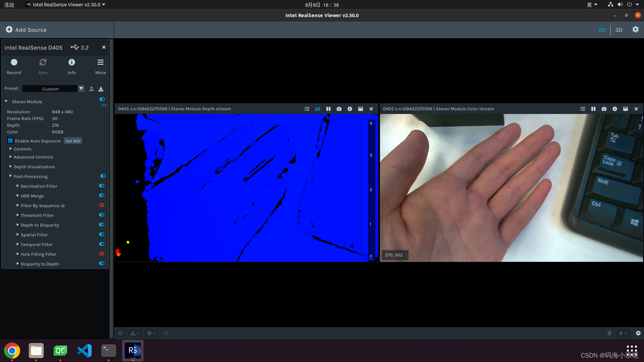644x362 pixels.
Task: Open the input language menu
Action: pos(592,5)
